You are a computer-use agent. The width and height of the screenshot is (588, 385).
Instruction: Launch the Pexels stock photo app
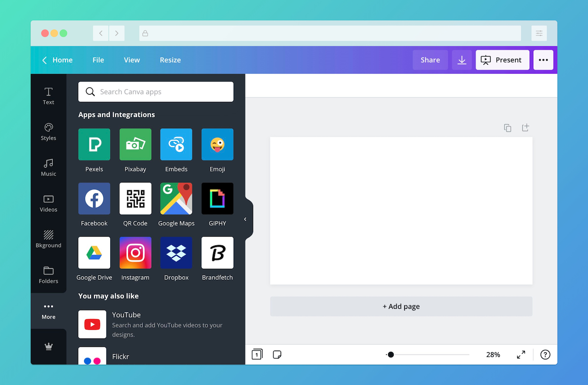[94, 144]
